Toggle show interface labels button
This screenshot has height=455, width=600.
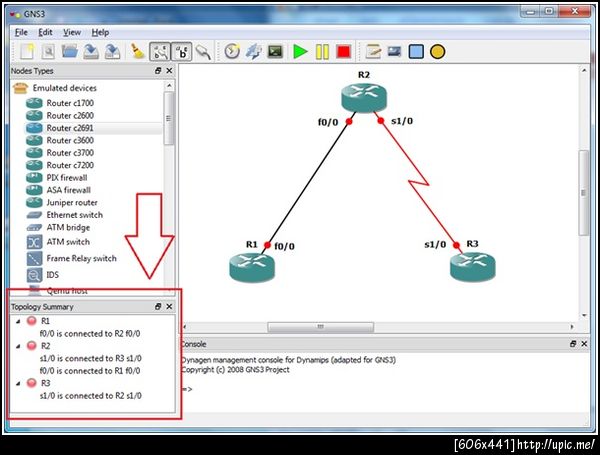click(160, 51)
